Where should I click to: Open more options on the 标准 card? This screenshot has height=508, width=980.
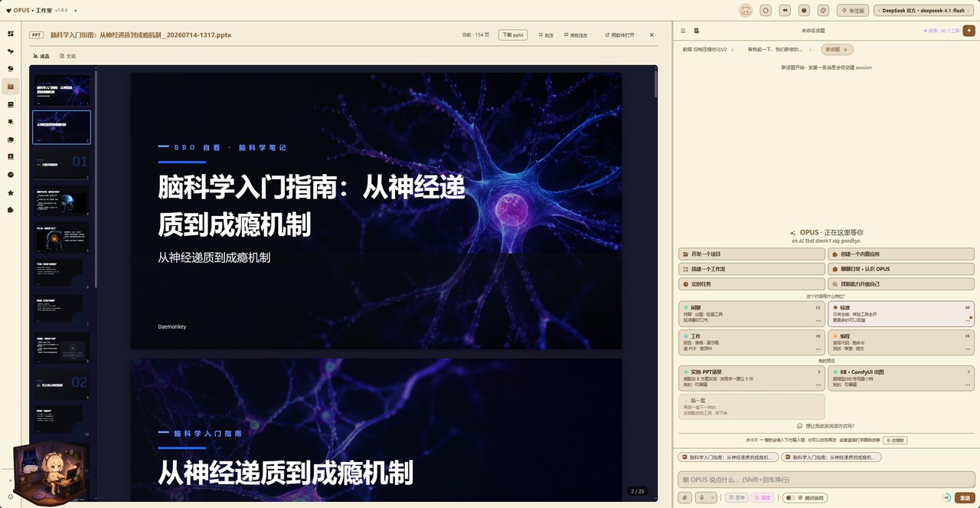click(968, 320)
